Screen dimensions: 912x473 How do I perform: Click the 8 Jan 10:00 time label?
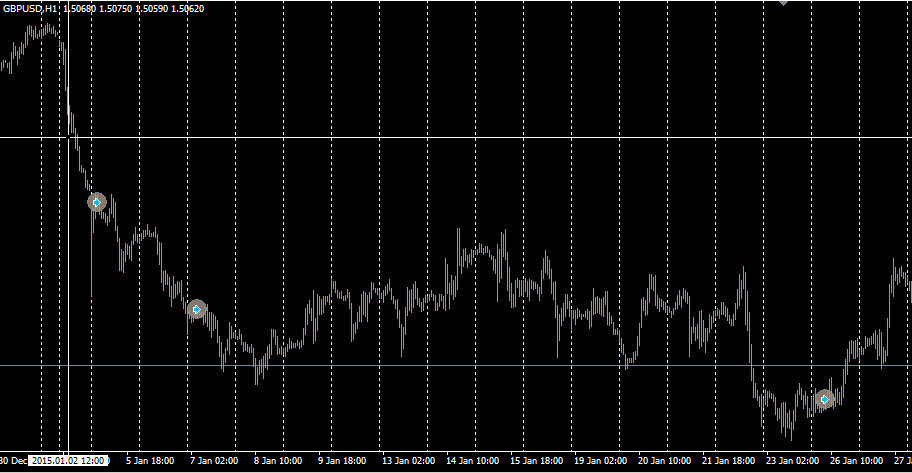click(278, 461)
